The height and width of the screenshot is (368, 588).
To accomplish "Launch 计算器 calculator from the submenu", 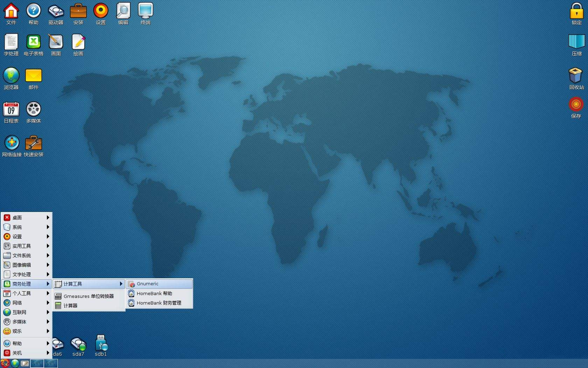I will point(89,306).
